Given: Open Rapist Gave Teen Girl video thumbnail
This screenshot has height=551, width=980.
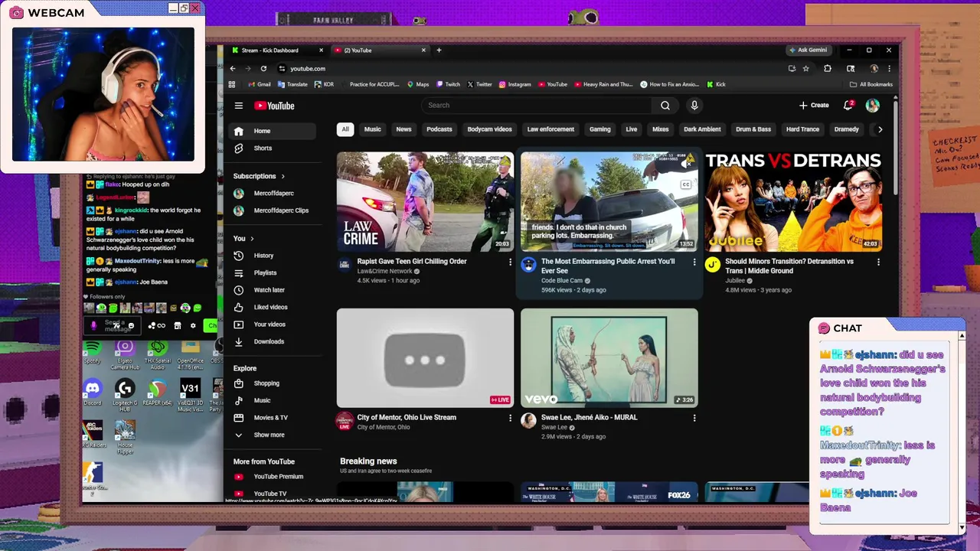Looking at the screenshot, I should (x=425, y=201).
